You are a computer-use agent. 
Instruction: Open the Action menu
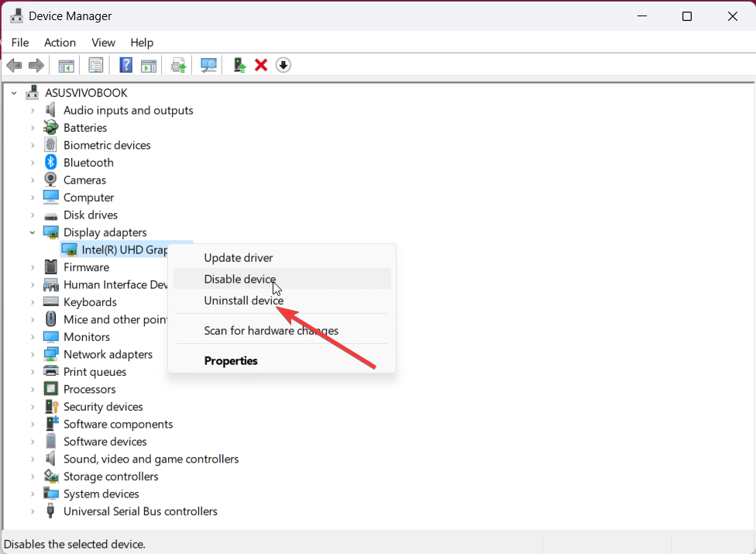[60, 43]
